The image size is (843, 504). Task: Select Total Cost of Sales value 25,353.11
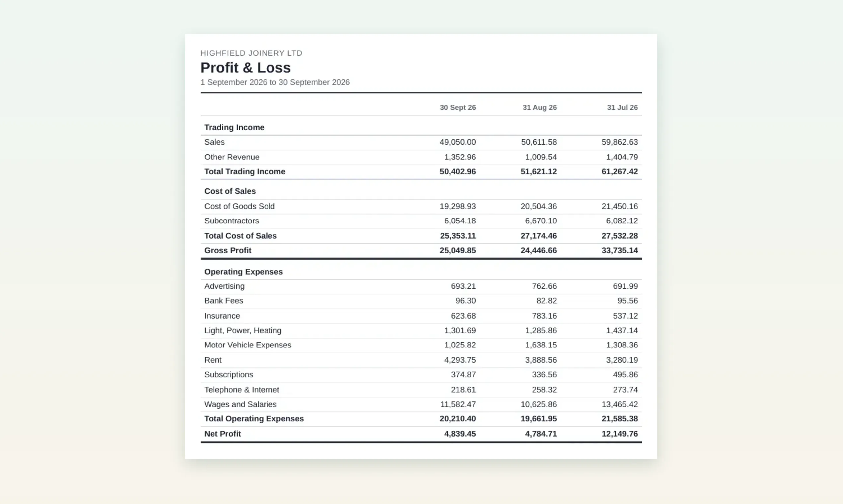tap(458, 236)
